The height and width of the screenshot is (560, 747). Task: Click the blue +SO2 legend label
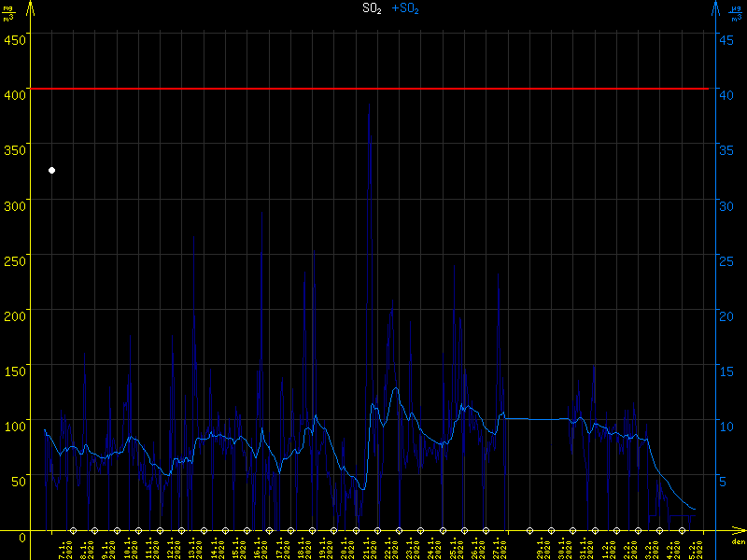pyautogui.click(x=404, y=8)
